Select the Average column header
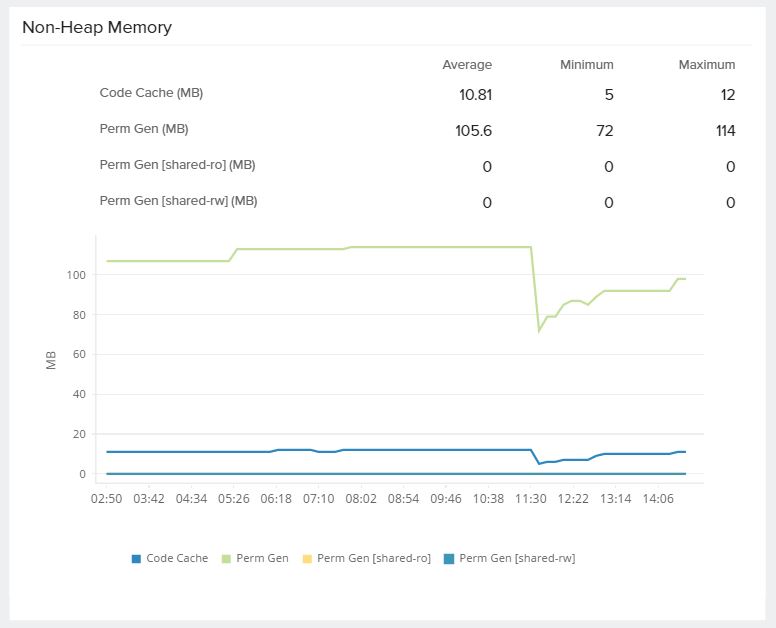Image resolution: width=776 pixels, height=628 pixels. point(467,65)
